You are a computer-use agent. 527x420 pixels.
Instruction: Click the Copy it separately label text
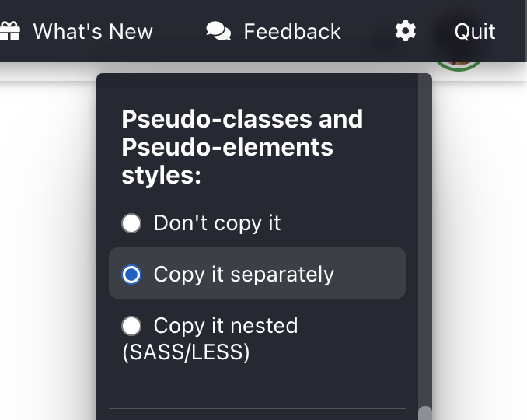(x=244, y=275)
